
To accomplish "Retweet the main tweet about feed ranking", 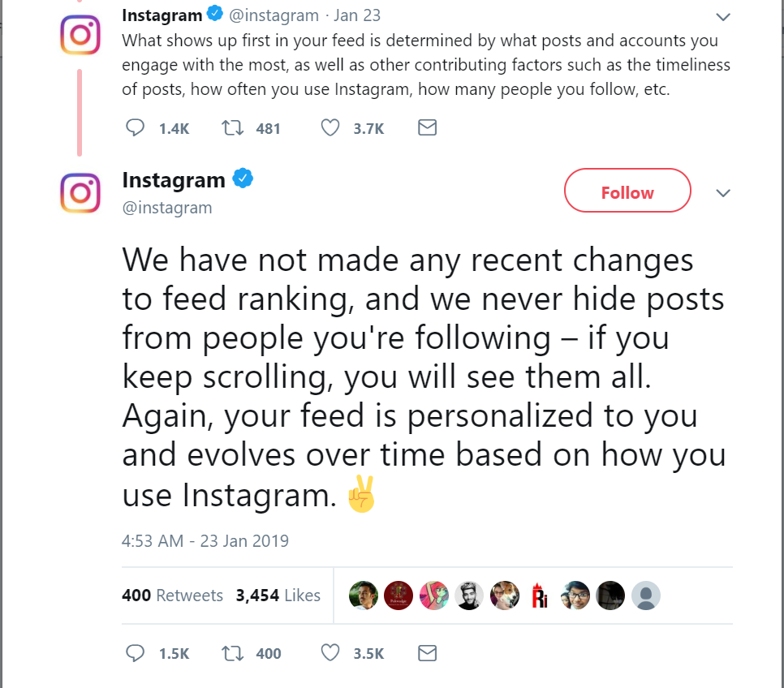I will [231, 653].
